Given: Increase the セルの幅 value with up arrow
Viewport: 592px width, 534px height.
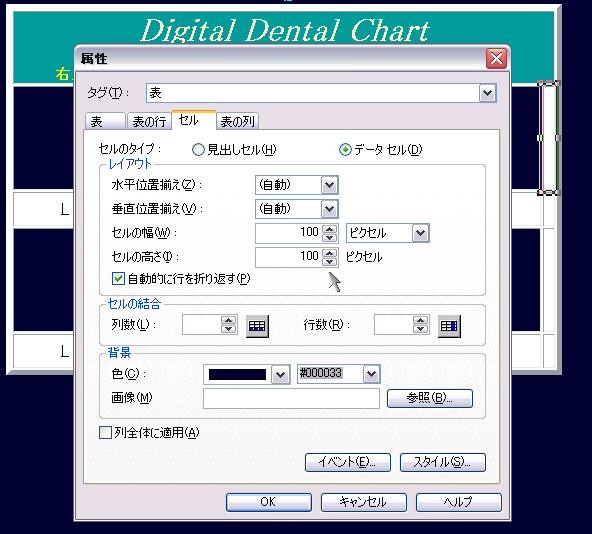Looking at the screenshot, I should 330,229.
